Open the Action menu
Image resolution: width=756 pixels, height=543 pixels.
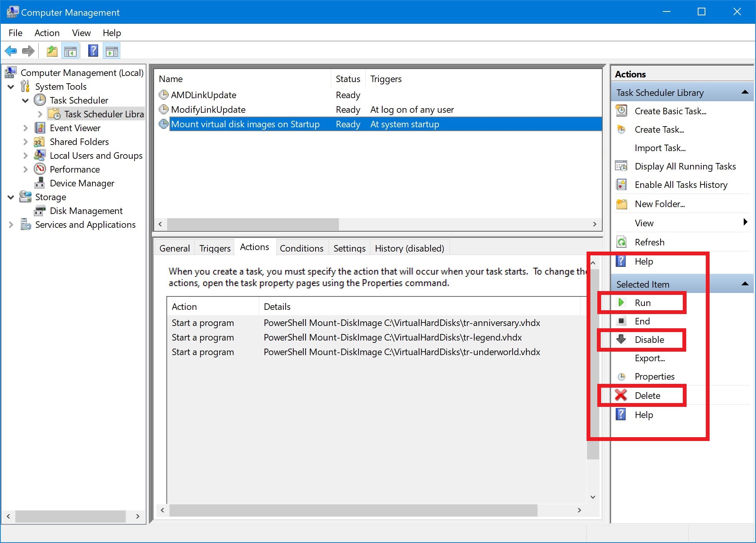pos(47,33)
